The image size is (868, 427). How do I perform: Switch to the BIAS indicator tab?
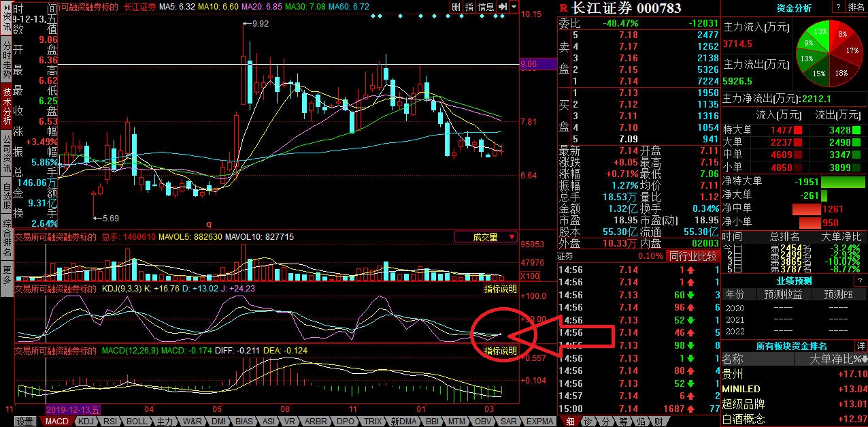pyautogui.click(x=246, y=422)
